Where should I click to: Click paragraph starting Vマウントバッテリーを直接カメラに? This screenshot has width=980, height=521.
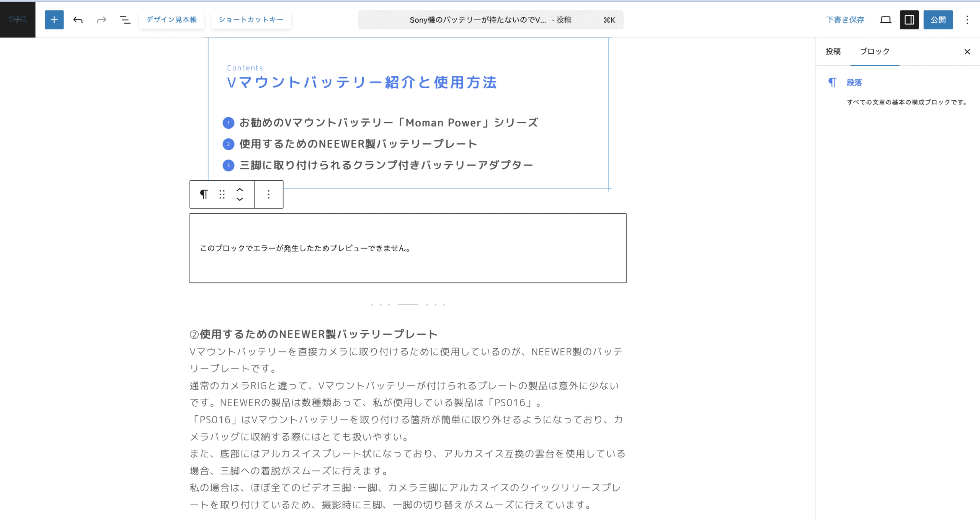pos(407,360)
